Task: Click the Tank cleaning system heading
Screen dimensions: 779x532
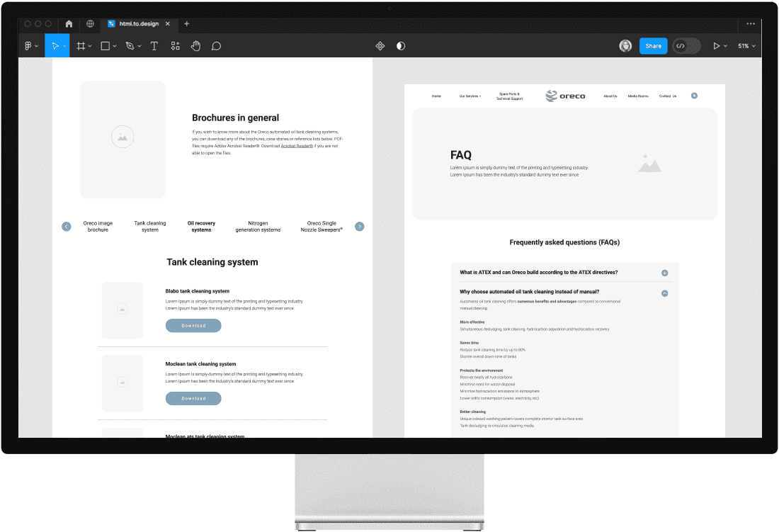Action: pos(212,262)
